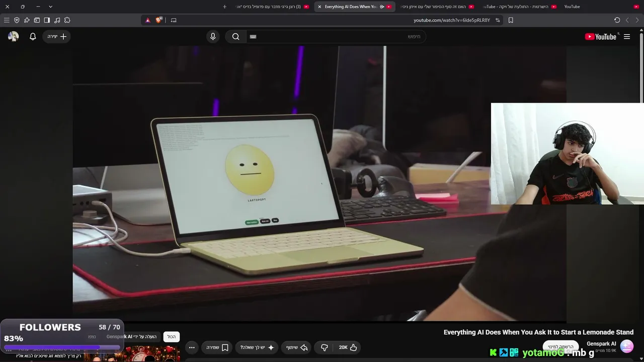Open the YouTube guide hamburger menu
644x362 pixels.
click(627, 37)
